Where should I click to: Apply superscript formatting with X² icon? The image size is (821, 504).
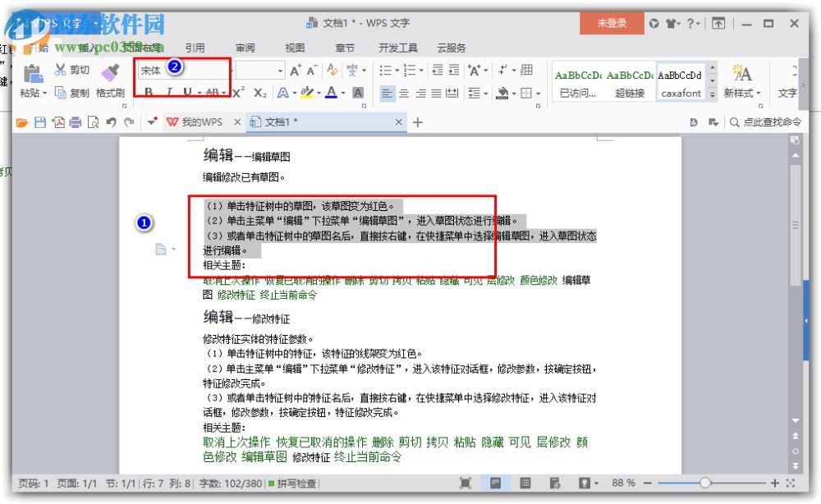238,94
